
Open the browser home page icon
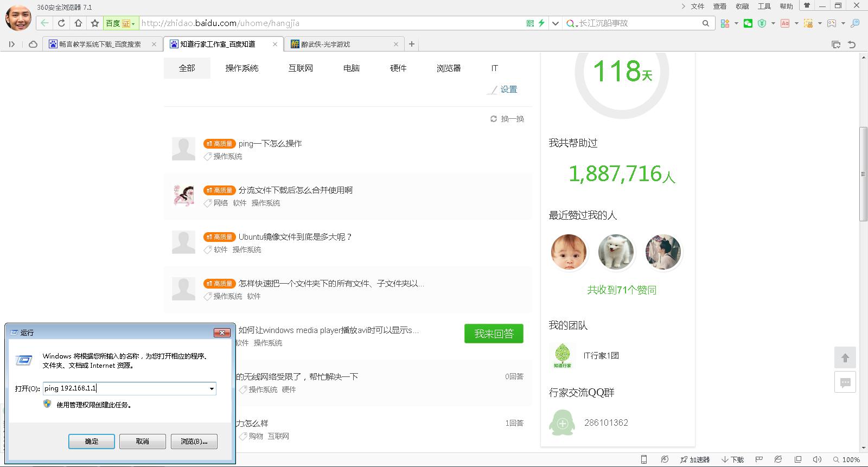coord(78,23)
